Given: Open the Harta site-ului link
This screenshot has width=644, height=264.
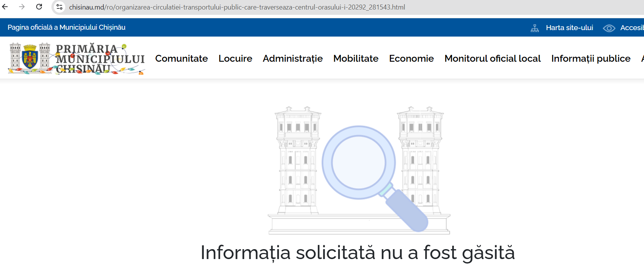Looking at the screenshot, I should point(569,28).
